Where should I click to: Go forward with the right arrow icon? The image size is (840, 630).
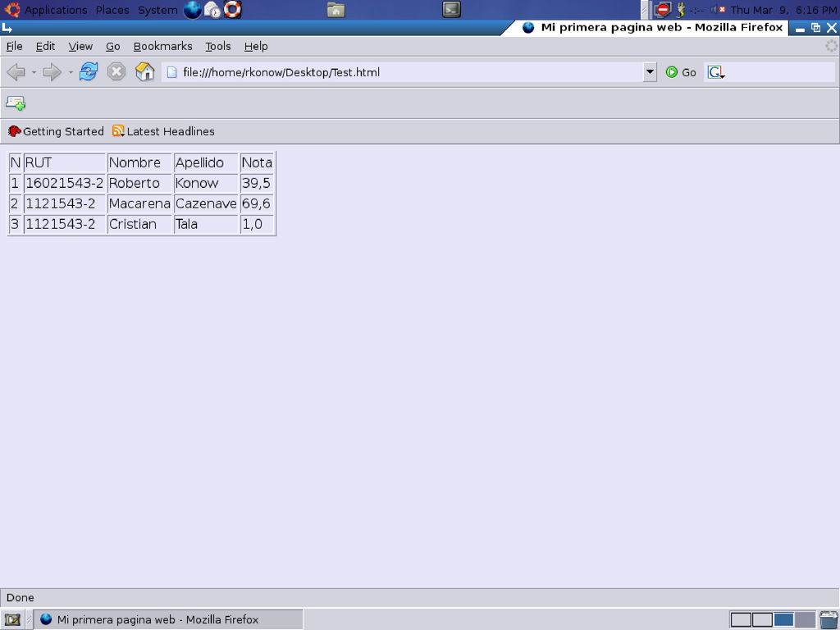pyautogui.click(x=52, y=72)
